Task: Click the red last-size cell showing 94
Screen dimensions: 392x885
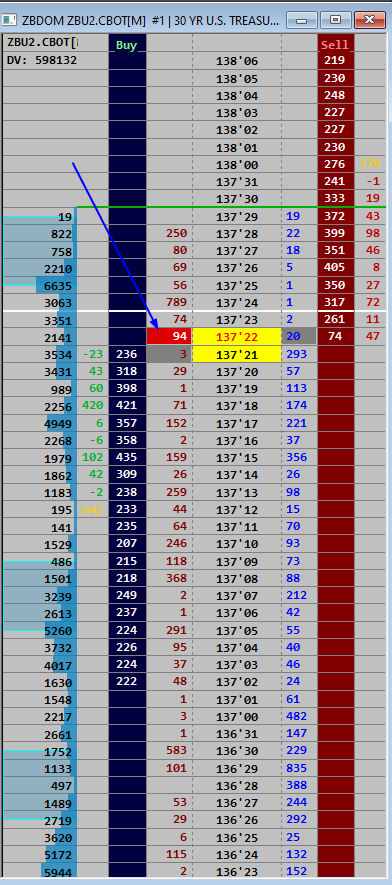Action: 169,337
